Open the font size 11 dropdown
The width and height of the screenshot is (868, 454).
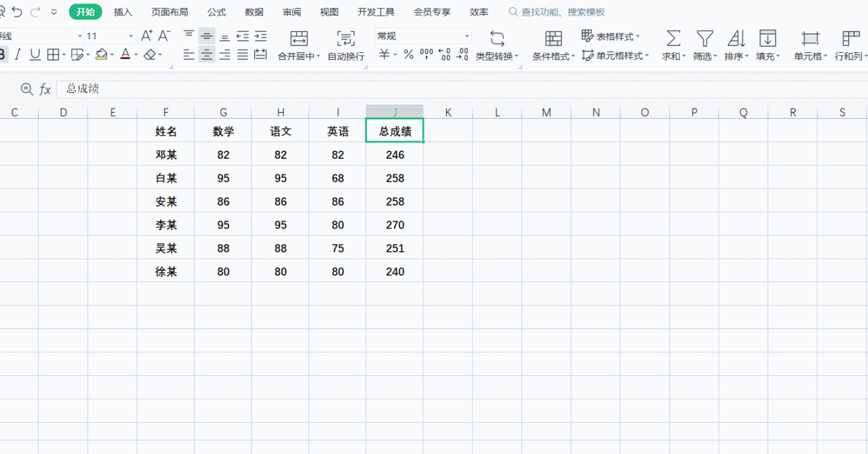(x=131, y=36)
